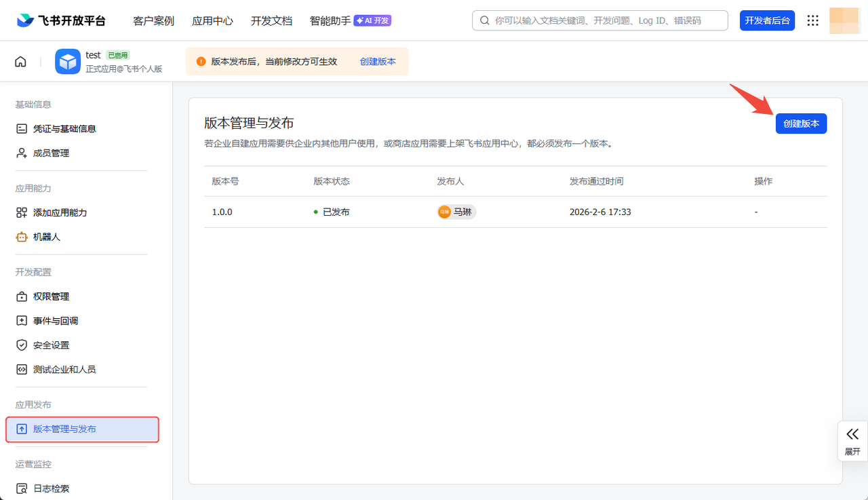Click the home icon in the header
Viewport: 868px width, 500px height.
pyautogui.click(x=21, y=62)
